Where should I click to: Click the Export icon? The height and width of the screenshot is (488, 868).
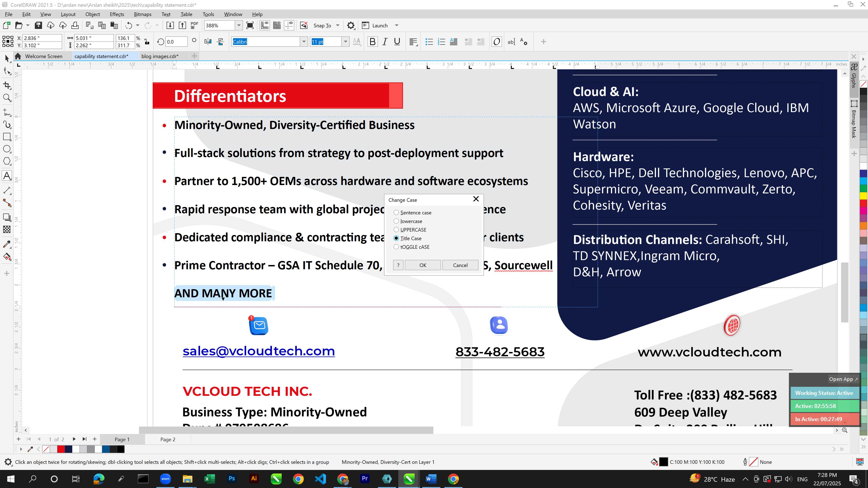182,25
